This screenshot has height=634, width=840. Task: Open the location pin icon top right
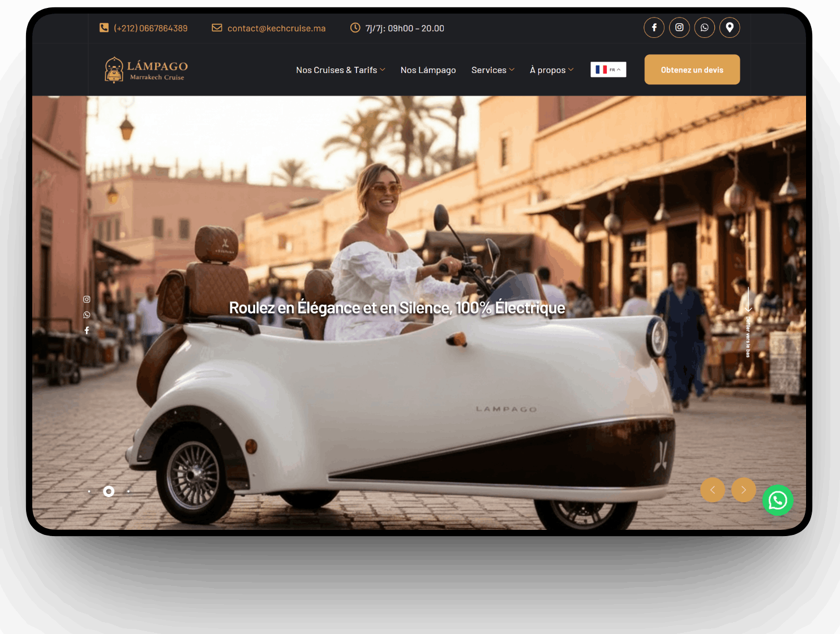point(730,27)
